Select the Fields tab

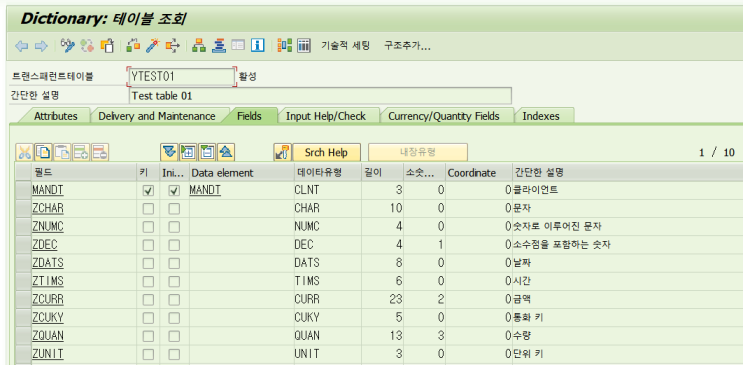[249, 116]
